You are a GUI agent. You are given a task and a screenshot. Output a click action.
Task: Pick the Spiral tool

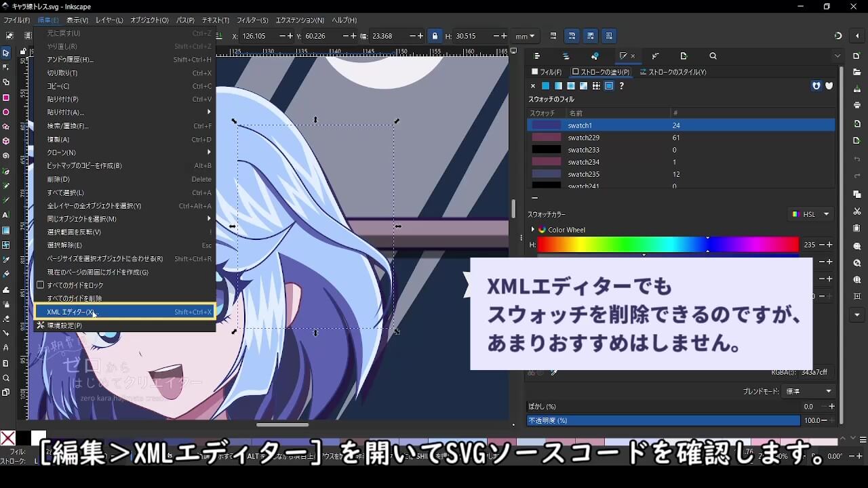(x=6, y=156)
